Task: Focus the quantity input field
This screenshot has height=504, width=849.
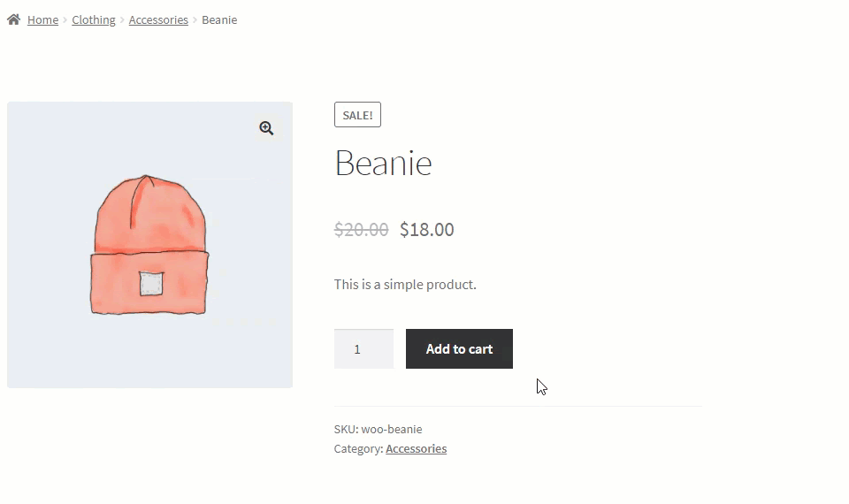Action: click(x=363, y=349)
